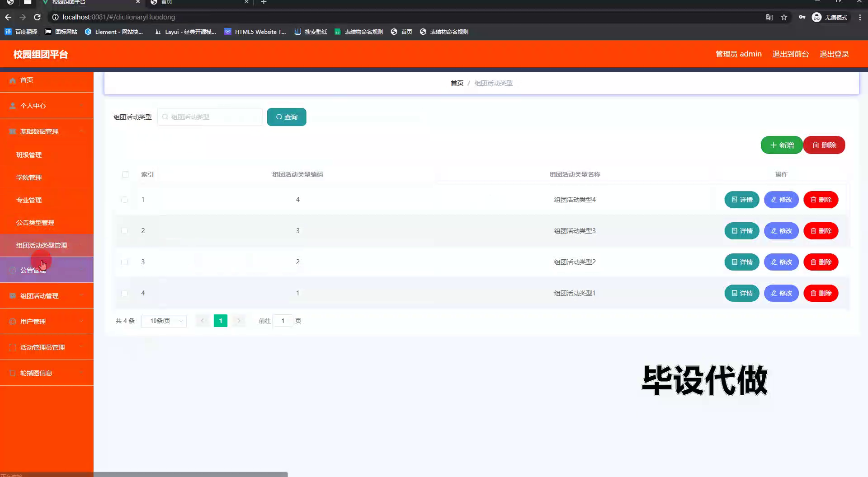Open the 百度翻译 bookmark

click(21, 32)
